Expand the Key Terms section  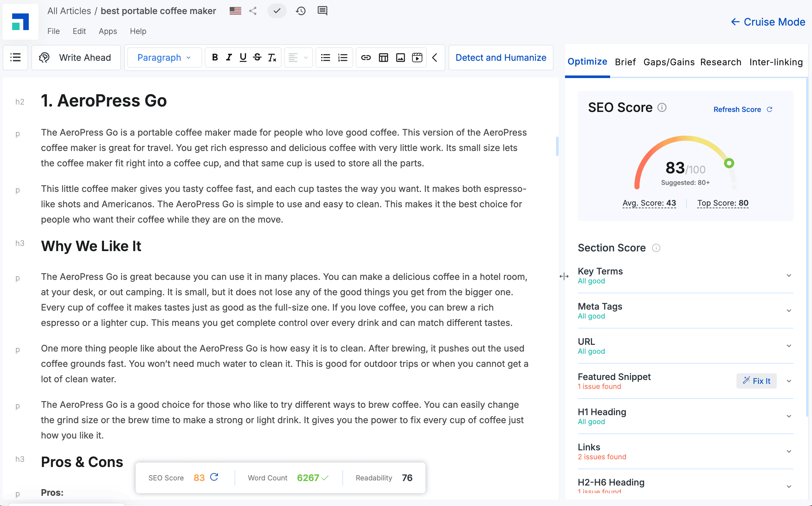789,275
